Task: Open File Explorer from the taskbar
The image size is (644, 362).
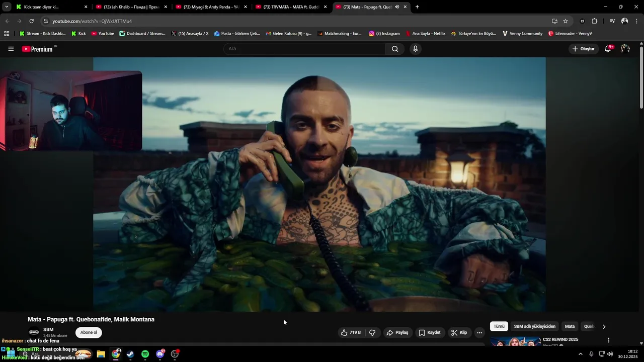Action: coord(101,354)
